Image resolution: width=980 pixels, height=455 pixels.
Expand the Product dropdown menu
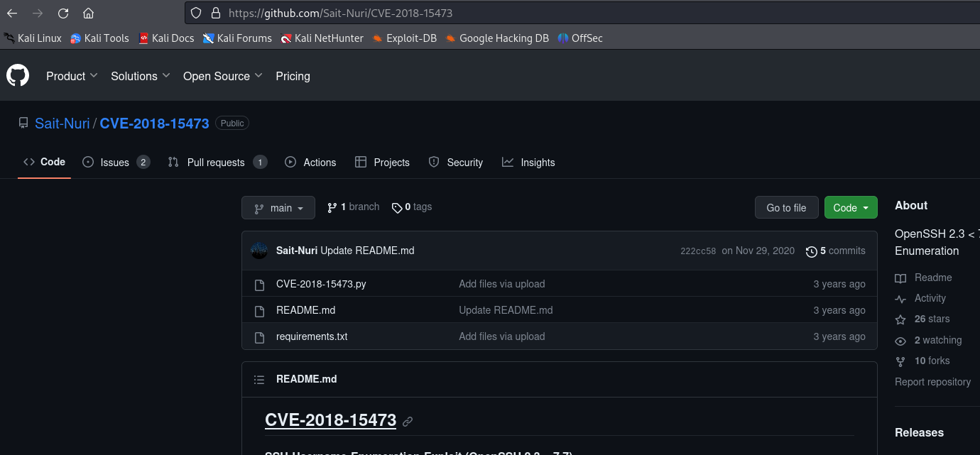72,76
